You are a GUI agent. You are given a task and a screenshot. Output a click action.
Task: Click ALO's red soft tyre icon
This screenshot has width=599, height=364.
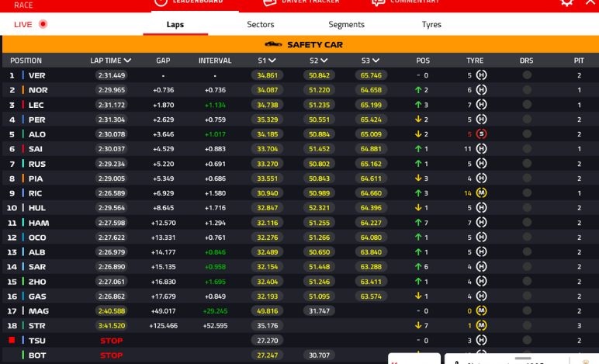click(x=482, y=134)
